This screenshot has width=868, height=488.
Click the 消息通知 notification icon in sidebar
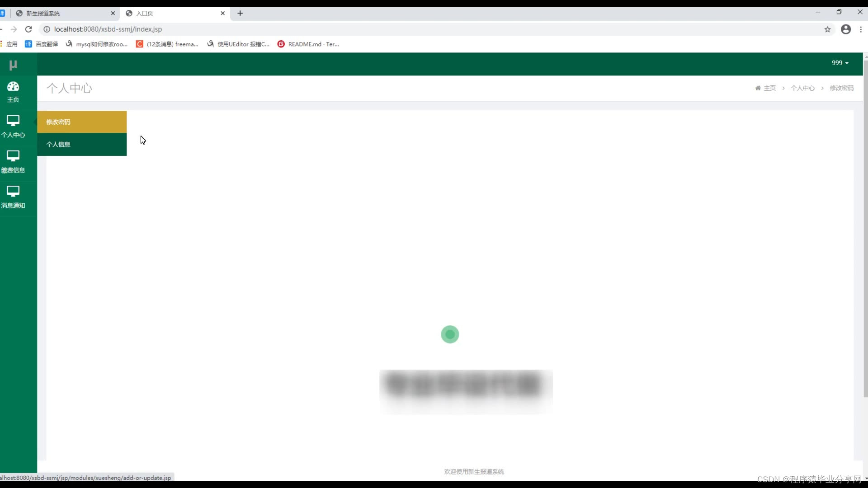click(13, 197)
